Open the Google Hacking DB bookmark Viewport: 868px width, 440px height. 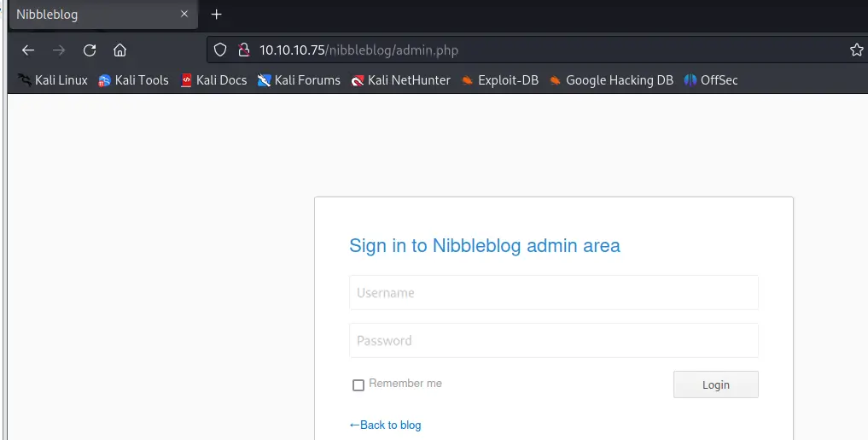(x=611, y=80)
